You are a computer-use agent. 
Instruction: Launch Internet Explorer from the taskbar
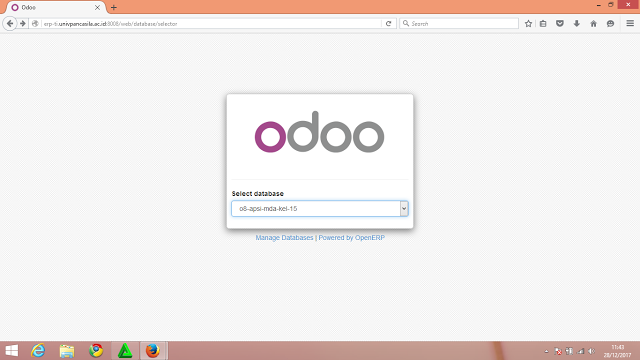pyautogui.click(x=38, y=351)
